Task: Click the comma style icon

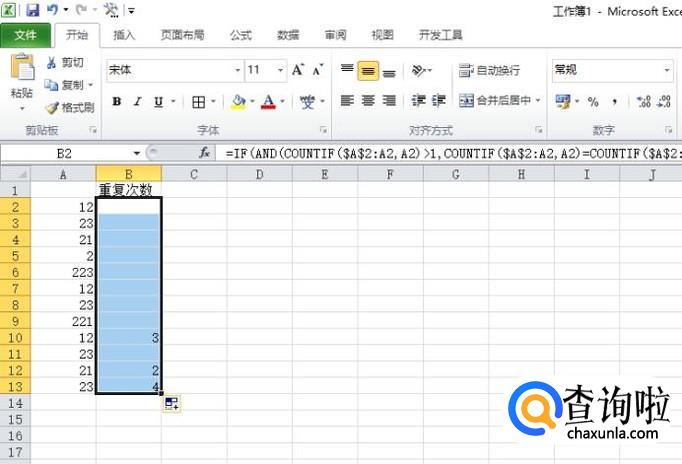Action: 614,102
